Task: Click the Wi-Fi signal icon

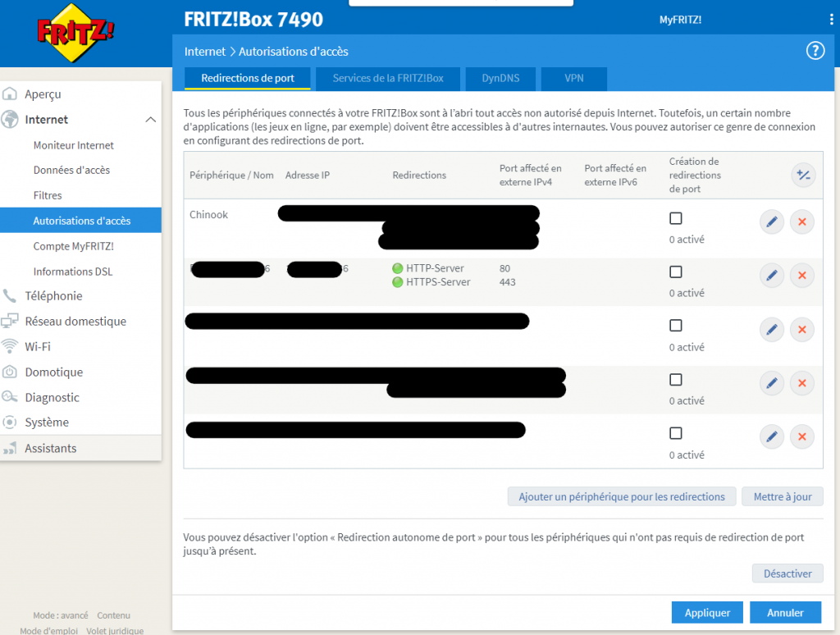Action: pyautogui.click(x=10, y=346)
